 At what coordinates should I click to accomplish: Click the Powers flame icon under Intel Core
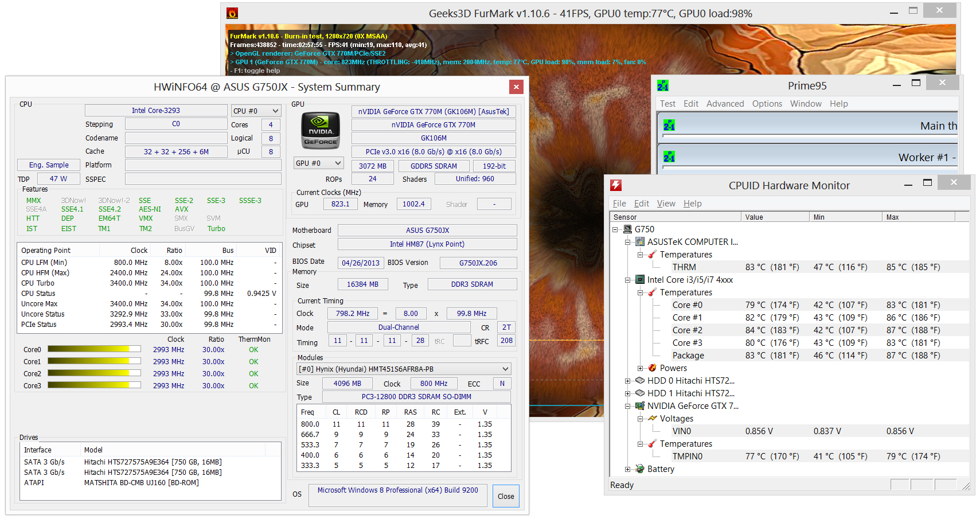653,368
